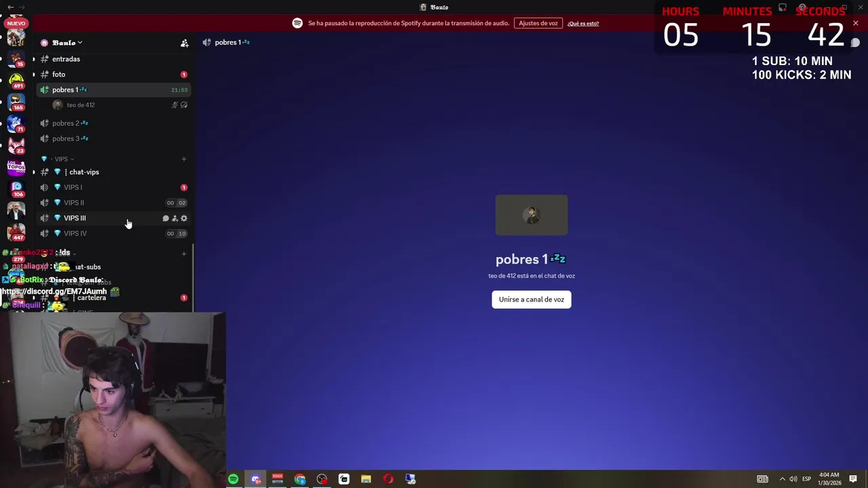Collapse the VIPS category
The height and width of the screenshot is (488, 868).
(x=62, y=159)
